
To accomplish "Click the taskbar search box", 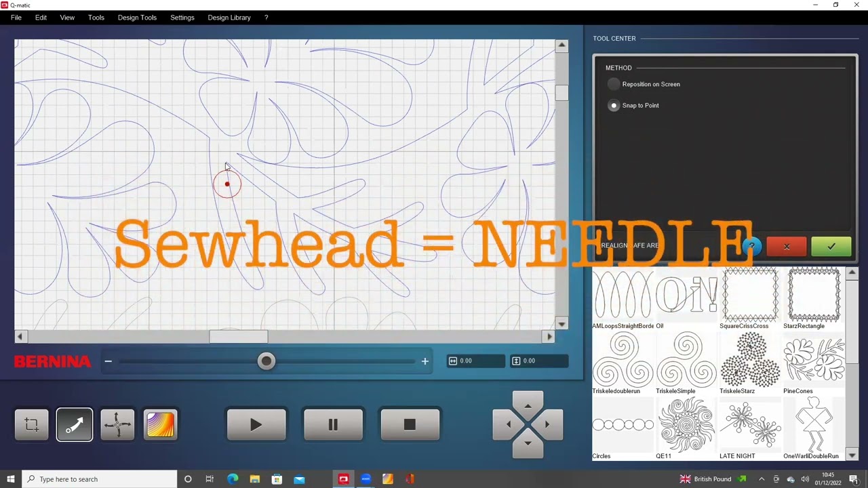I will click(100, 479).
